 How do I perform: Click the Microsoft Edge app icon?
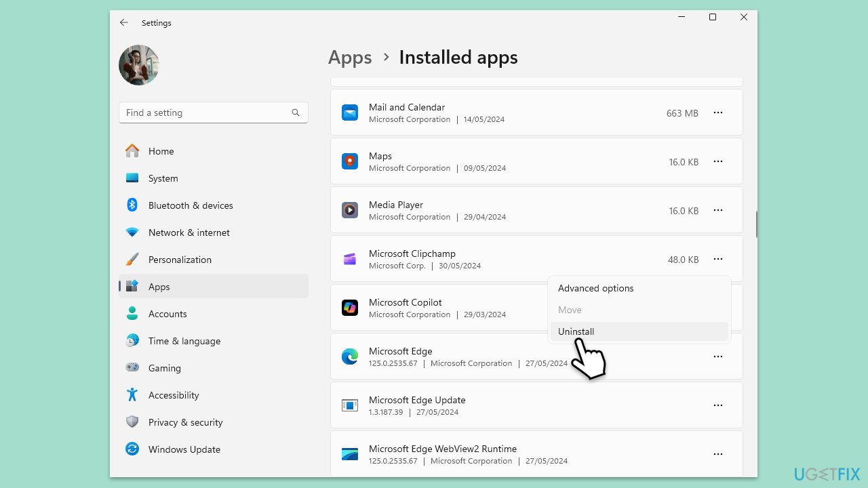(350, 357)
